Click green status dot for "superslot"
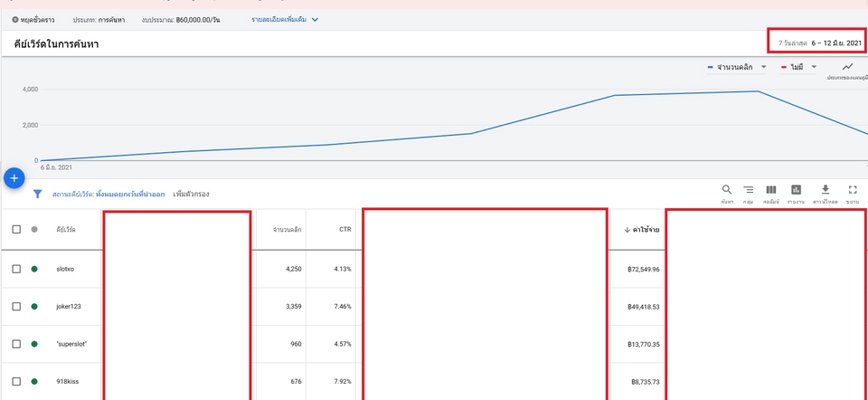Screen dimensions: 868x400 (x=34, y=344)
